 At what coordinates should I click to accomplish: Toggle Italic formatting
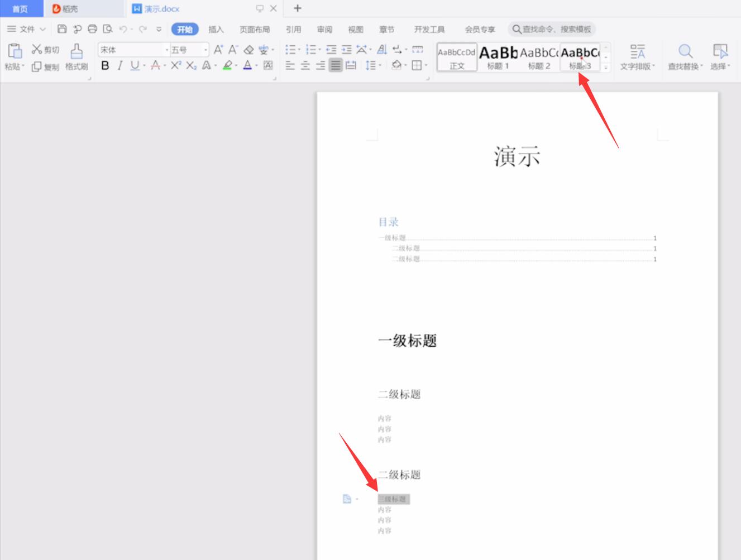pos(119,65)
